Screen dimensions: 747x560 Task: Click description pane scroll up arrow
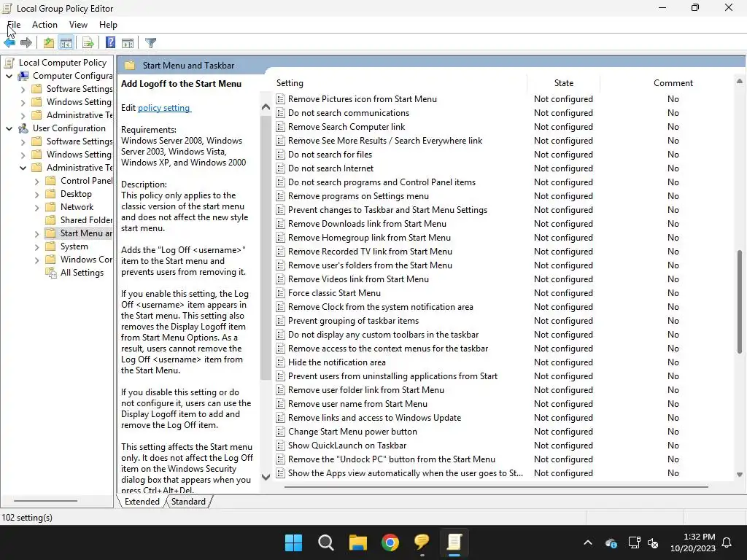266,108
